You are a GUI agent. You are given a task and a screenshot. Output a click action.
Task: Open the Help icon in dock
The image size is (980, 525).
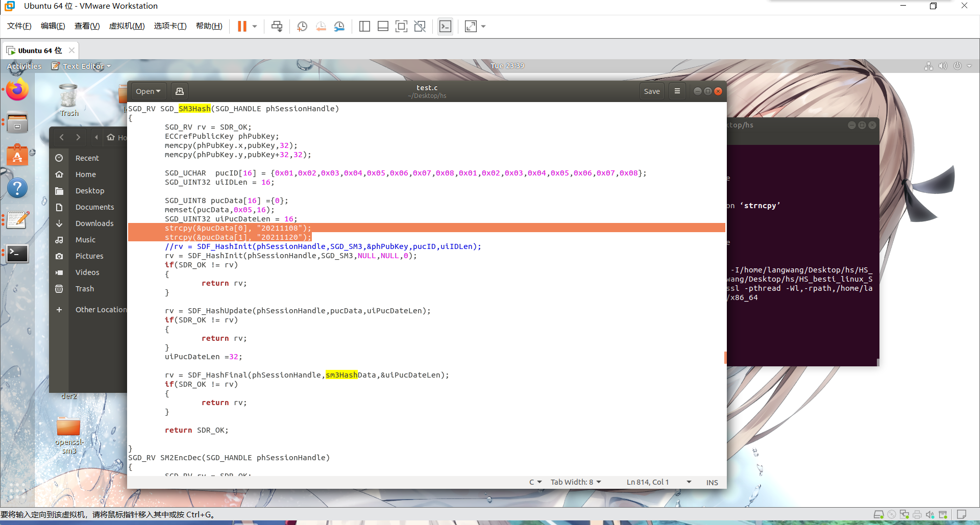pyautogui.click(x=17, y=188)
